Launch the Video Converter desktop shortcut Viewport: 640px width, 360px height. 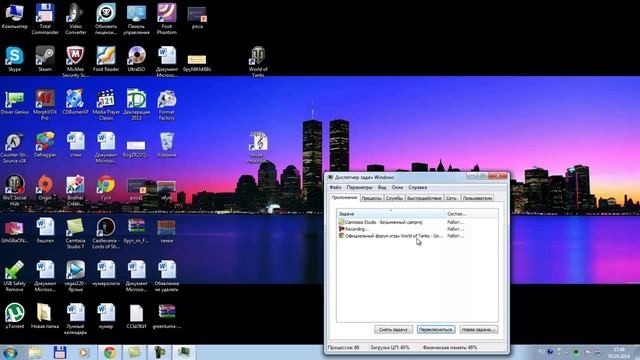(x=76, y=19)
